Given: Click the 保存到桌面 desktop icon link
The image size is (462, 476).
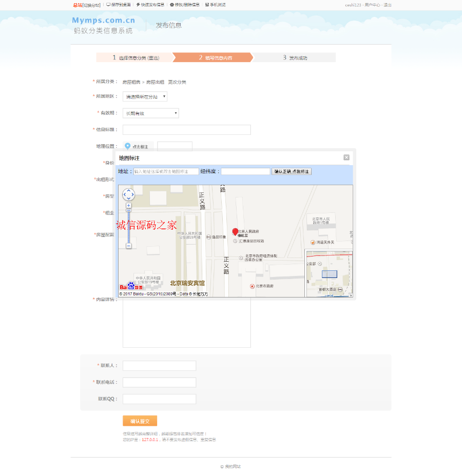Looking at the screenshot, I should (119, 5).
